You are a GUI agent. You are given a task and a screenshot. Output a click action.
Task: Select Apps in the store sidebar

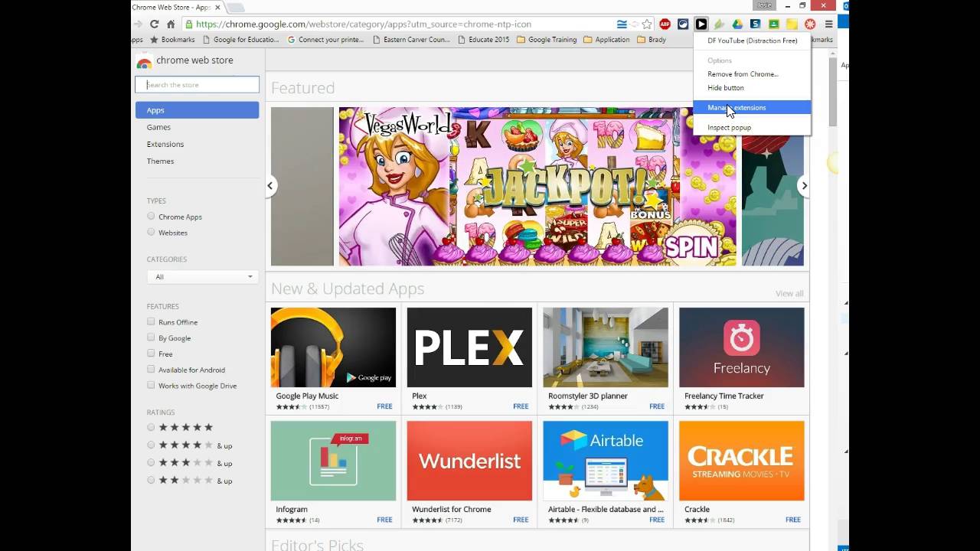pyautogui.click(x=197, y=110)
